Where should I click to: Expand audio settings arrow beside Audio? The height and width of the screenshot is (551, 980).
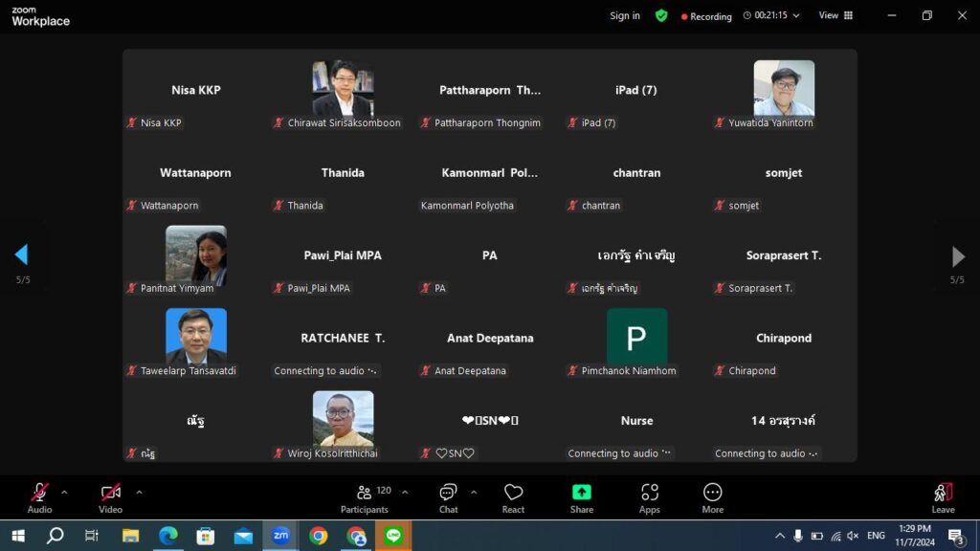point(64,493)
